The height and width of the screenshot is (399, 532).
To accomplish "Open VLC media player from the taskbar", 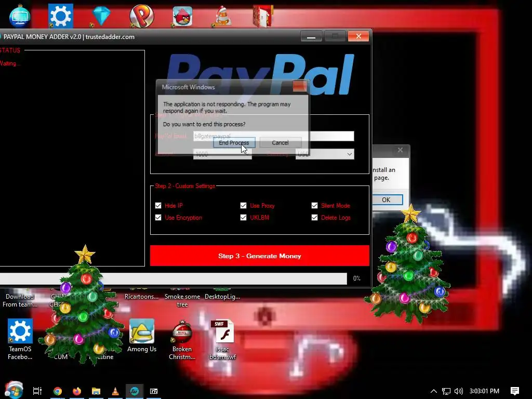I will tap(115, 391).
